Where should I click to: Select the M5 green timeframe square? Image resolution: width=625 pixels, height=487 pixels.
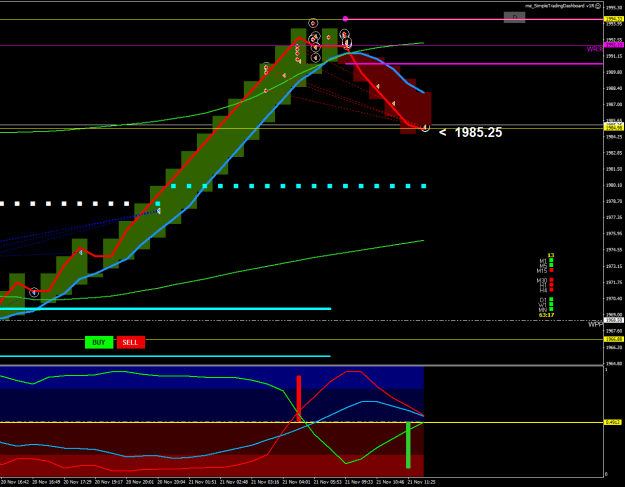[x=551, y=265]
